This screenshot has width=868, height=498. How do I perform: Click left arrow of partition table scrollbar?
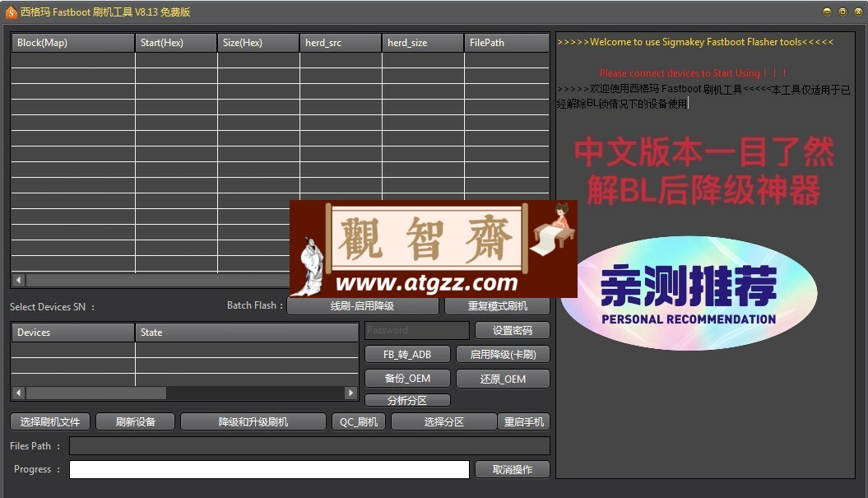point(18,280)
